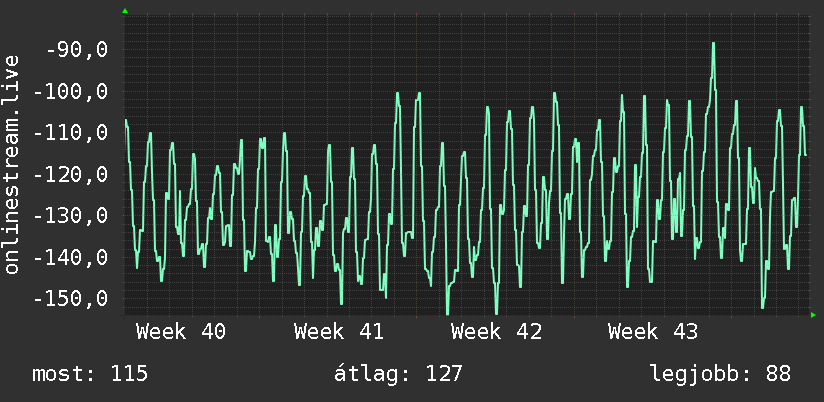Viewport: 824px width, 402px height.
Task: Click the "-150,0" y-axis label
Action: (x=71, y=299)
